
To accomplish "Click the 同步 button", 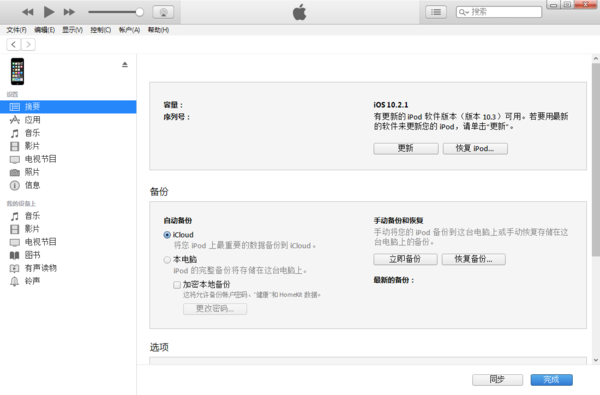I will 497,380.
